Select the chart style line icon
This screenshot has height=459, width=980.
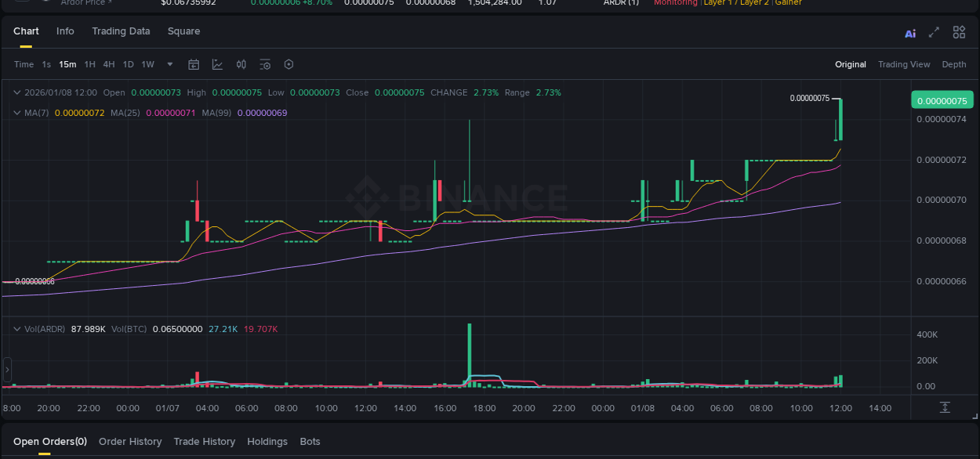pos(217,64)
